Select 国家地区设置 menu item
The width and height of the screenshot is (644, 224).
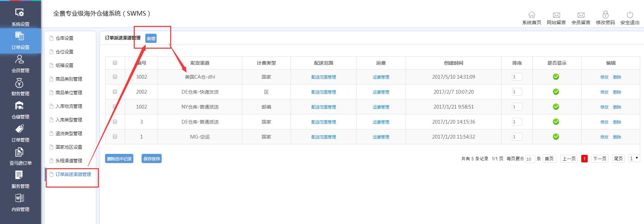click(x=69, y=147)
